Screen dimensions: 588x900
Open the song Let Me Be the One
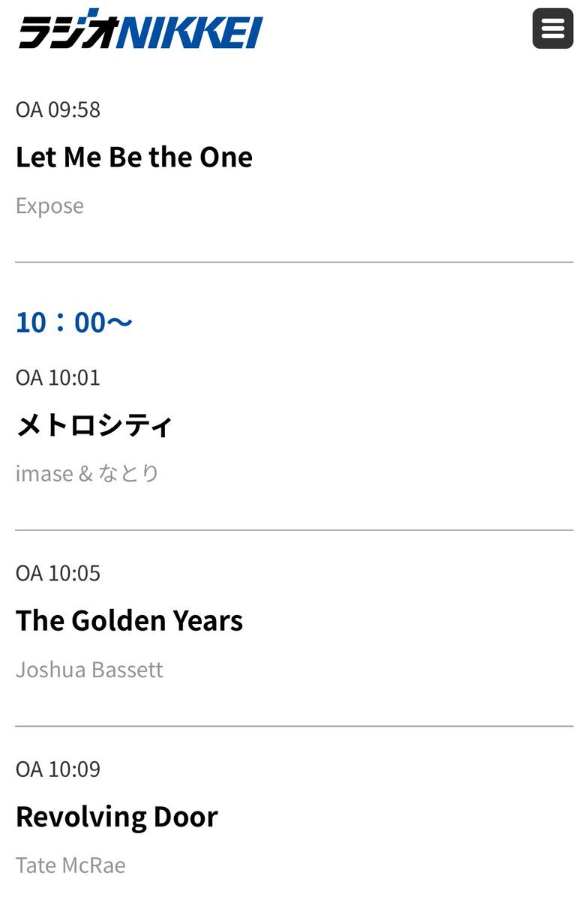pos(134,157)
